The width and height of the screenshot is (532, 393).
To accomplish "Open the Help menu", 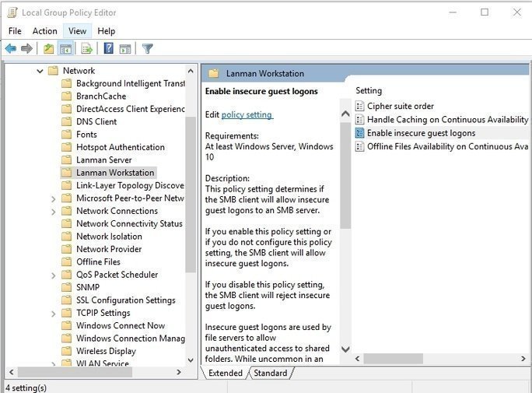I will click(107, 31).
